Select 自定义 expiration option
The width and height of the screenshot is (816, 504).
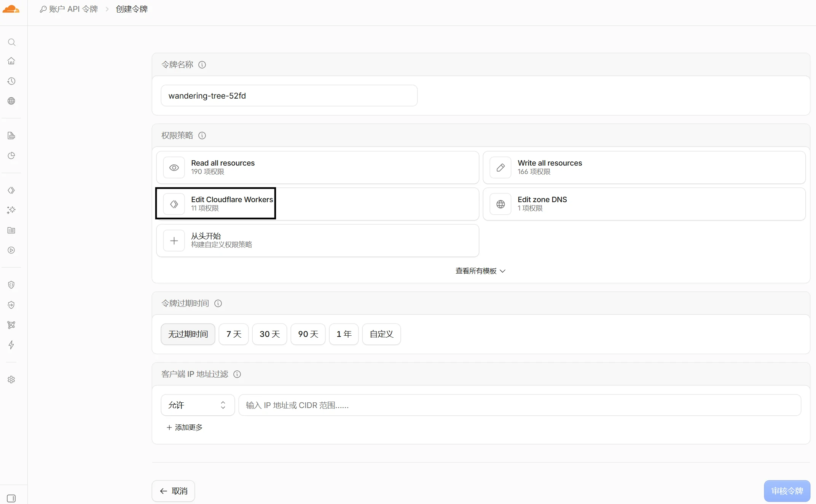click(381, 334)
